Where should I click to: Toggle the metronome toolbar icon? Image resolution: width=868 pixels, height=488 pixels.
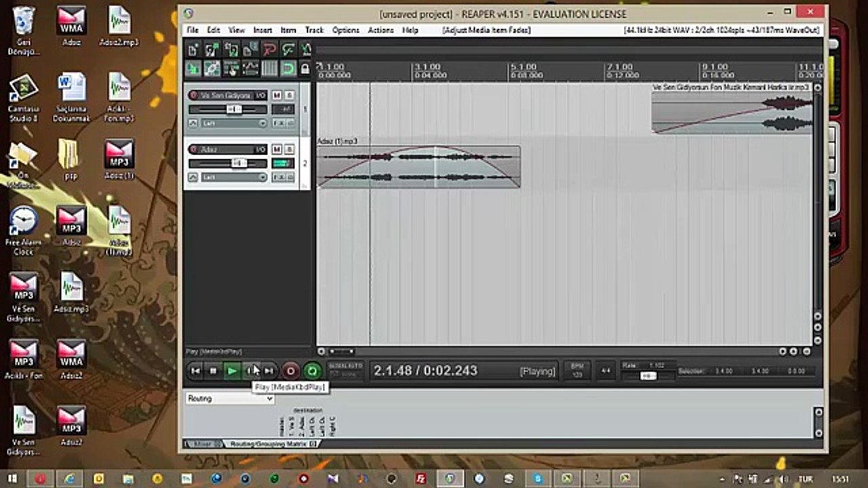(x=306, y=49)
